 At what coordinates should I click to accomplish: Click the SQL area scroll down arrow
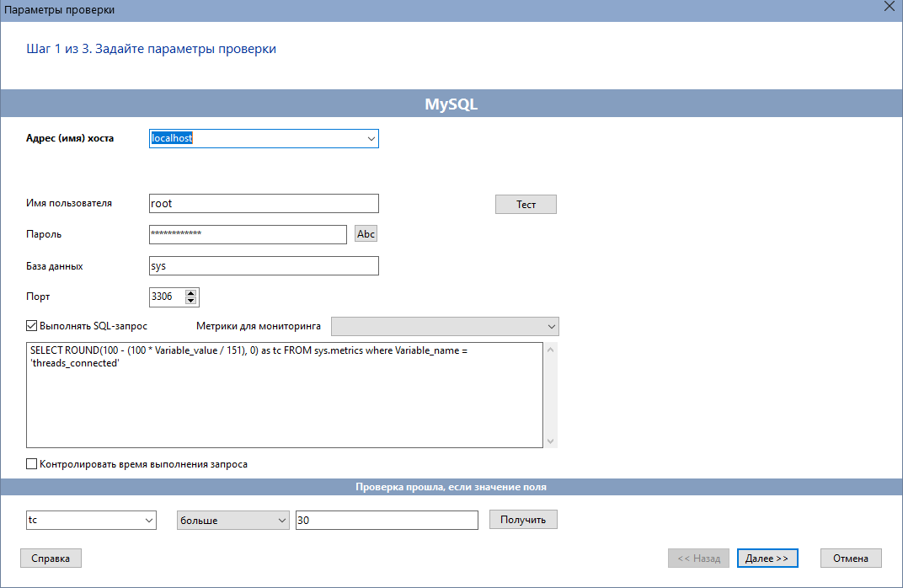[551, 441]
